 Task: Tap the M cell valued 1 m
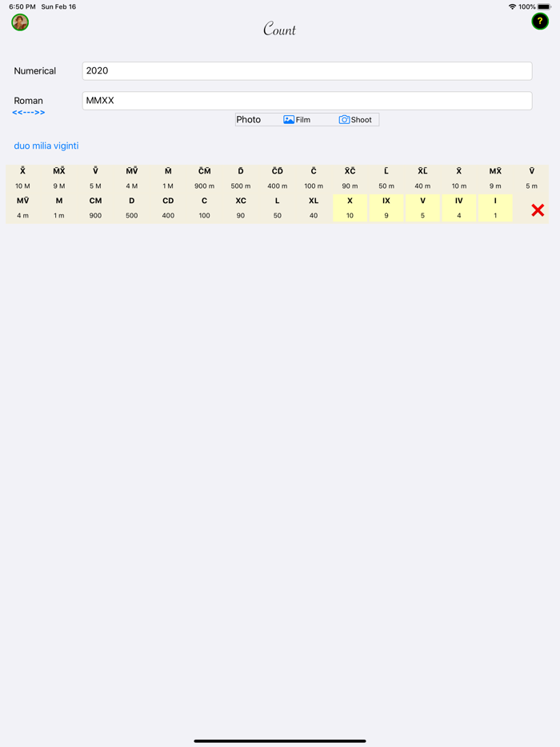point(59,208)
